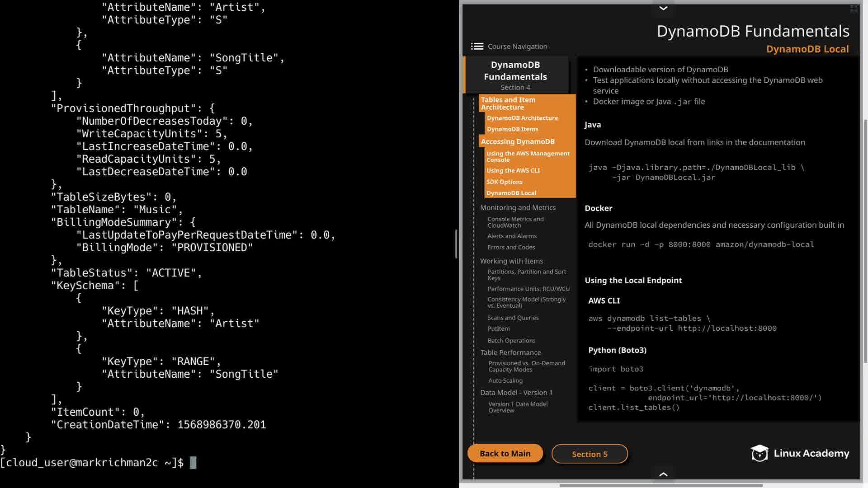Viewport: 868px width, 488px height.
Task: Open the DynamoDB Local lesson item
Action: (511, 193)
